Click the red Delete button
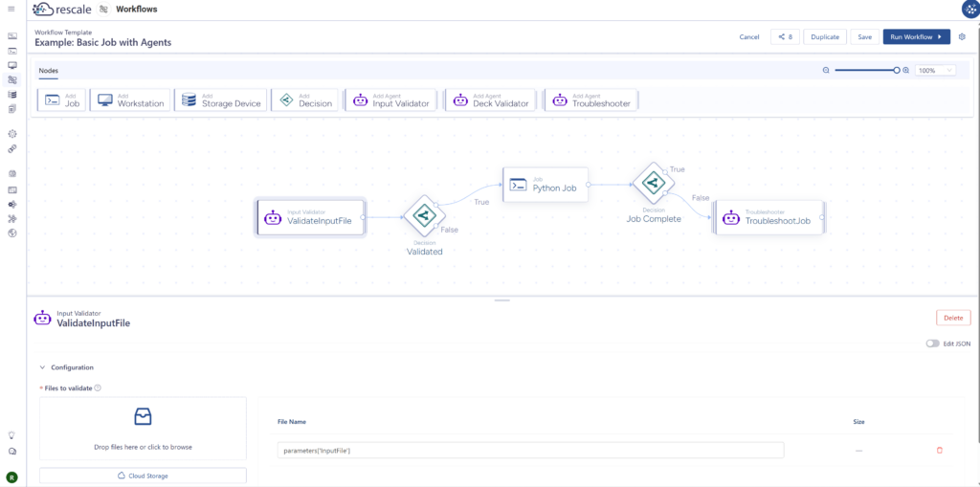The image size is (980, 487). pyautogui.click(x=953, y=318)
